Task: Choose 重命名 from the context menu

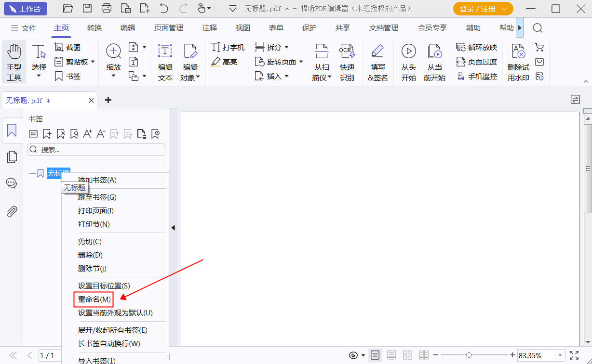Action: tap(94, 299)
